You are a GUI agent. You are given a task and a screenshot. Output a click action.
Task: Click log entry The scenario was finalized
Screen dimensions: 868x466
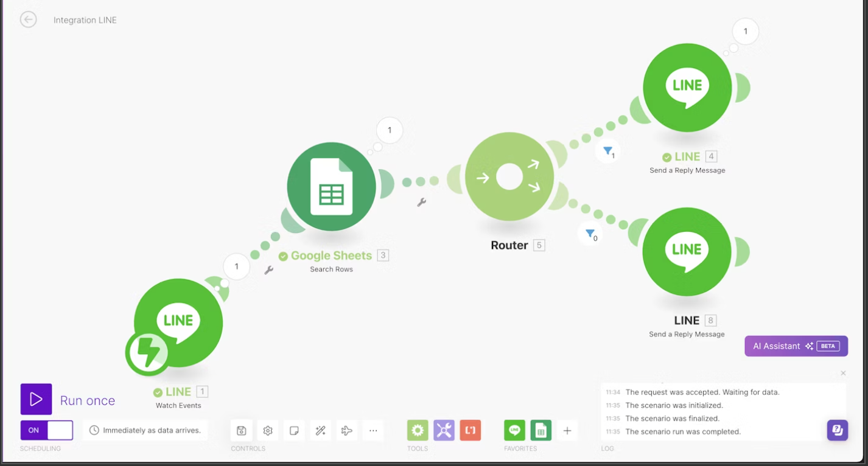pos(673,419)
